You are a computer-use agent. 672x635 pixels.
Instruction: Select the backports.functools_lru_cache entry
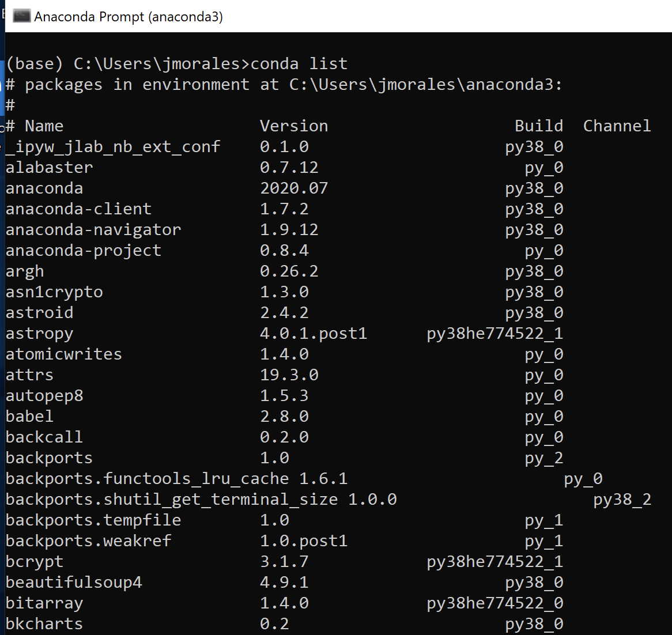point(147,478)
